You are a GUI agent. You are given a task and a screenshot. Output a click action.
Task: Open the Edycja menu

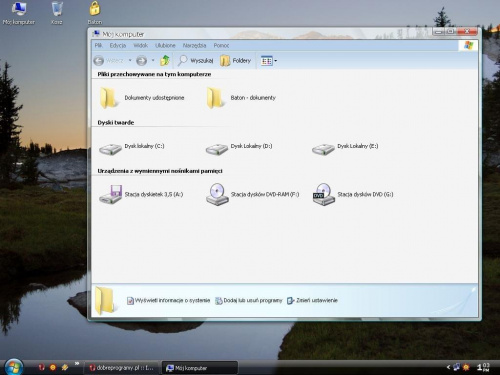(x=118, y=45)
